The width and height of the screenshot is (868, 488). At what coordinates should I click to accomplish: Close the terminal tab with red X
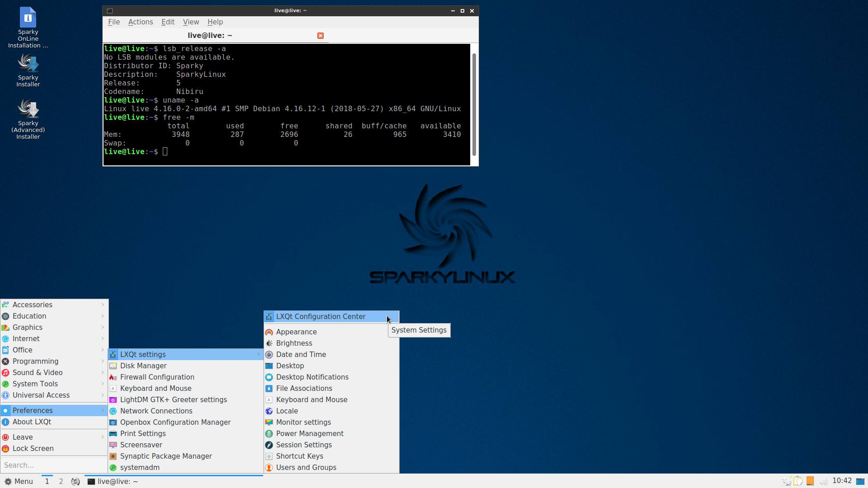pyautogui.click(x=321, y=36)
